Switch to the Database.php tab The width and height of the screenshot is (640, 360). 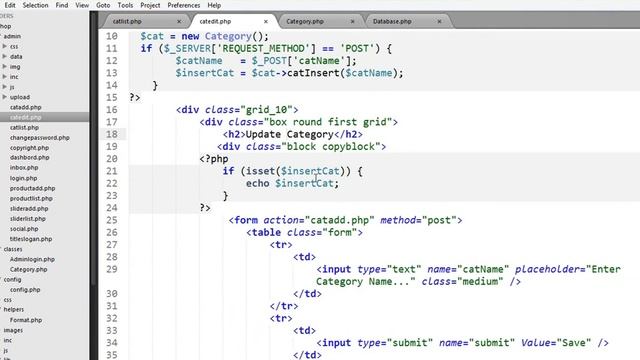pos(392,21)
